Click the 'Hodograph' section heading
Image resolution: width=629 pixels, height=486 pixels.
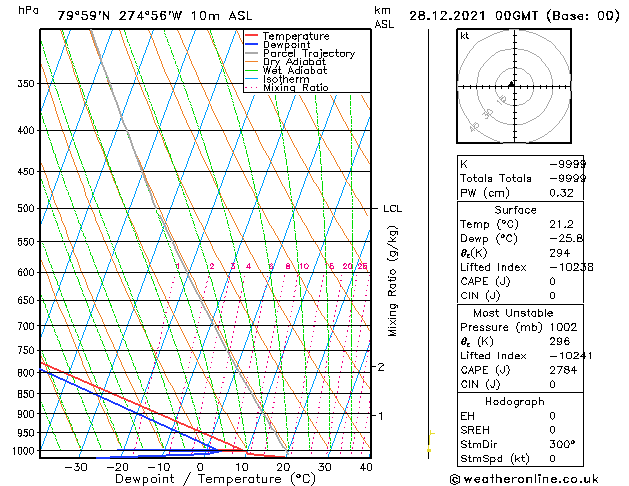pos(515,402)
